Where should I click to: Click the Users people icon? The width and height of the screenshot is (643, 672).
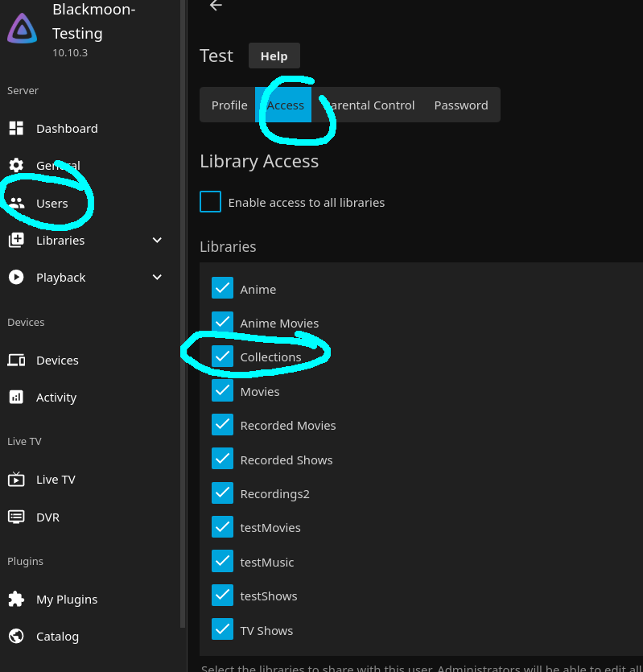coord(16,204)
